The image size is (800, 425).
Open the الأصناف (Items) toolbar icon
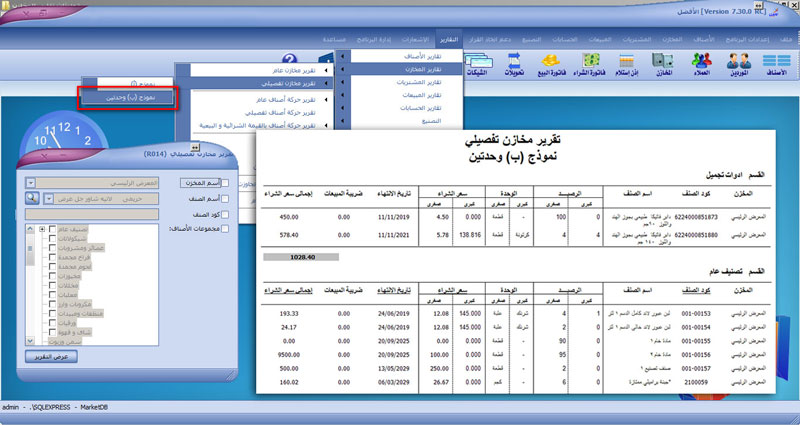coord(777,65)
